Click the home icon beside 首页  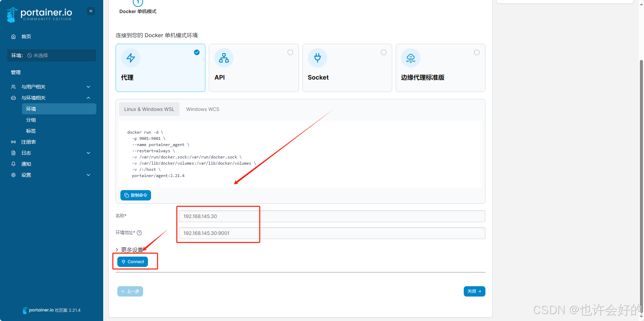13,37
